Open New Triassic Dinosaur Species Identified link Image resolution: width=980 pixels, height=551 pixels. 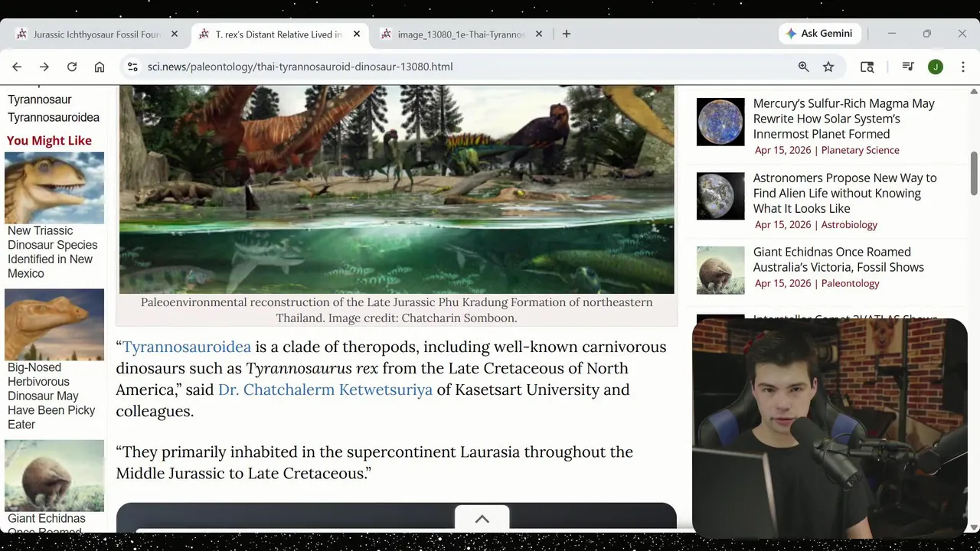[53, 252]
